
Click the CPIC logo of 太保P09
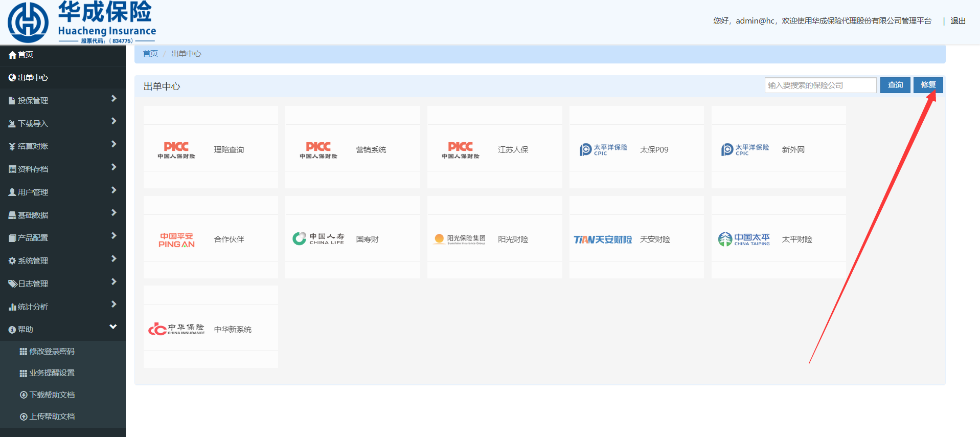click(603, 149)
